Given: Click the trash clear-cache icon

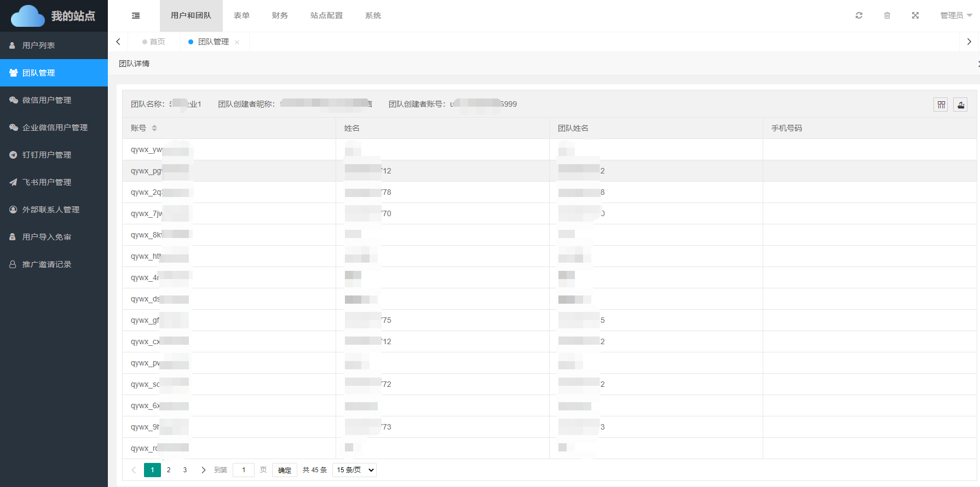Looking at the screenshot, I should pos(887,15).
